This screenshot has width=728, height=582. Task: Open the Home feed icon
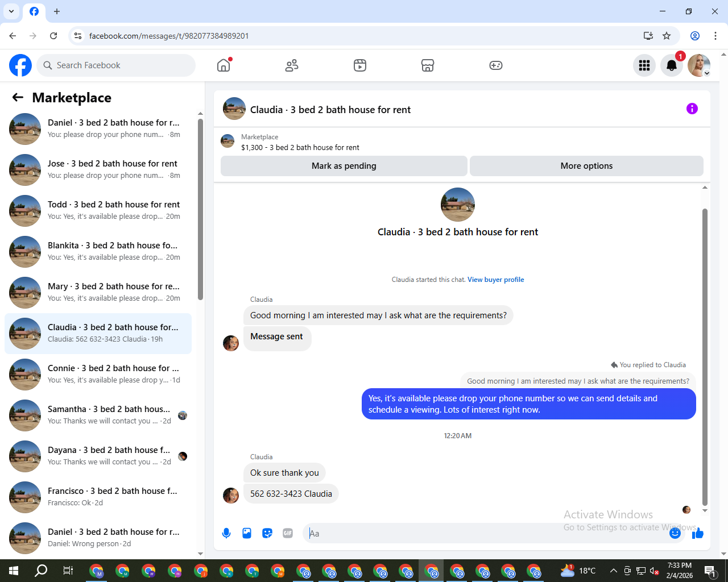click(224, 65)
